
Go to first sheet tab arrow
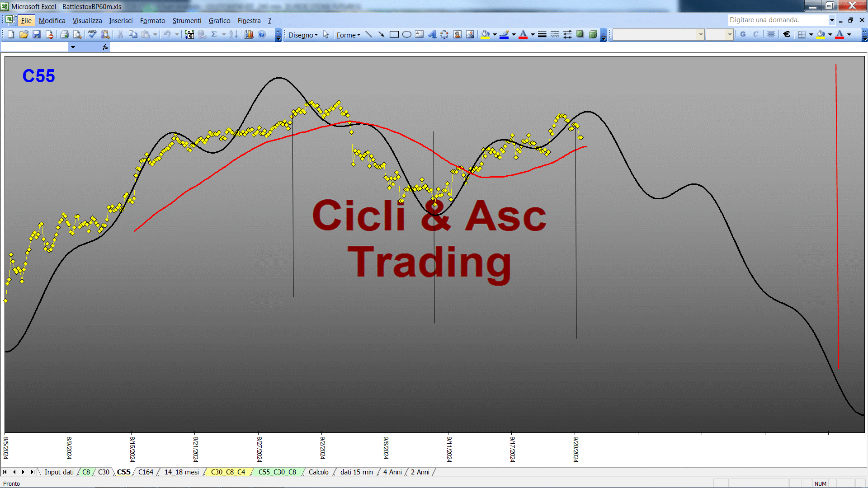[5, 472]
